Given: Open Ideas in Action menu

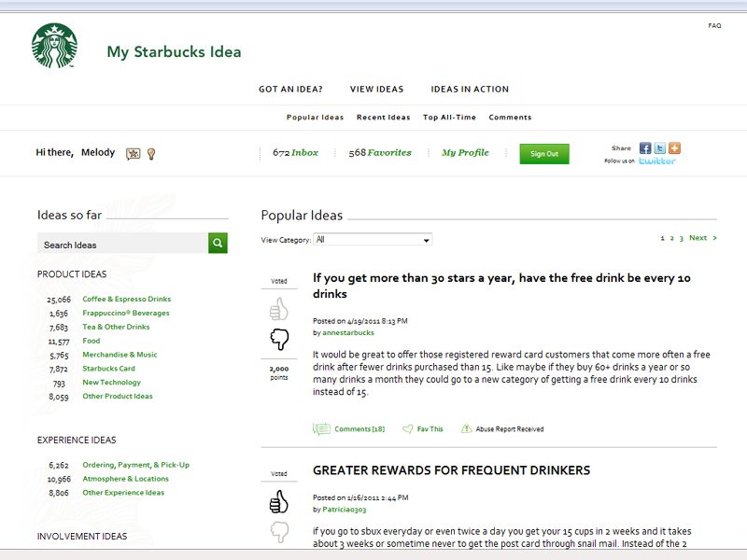Looking at the screenshot, I should coord(470,89).
